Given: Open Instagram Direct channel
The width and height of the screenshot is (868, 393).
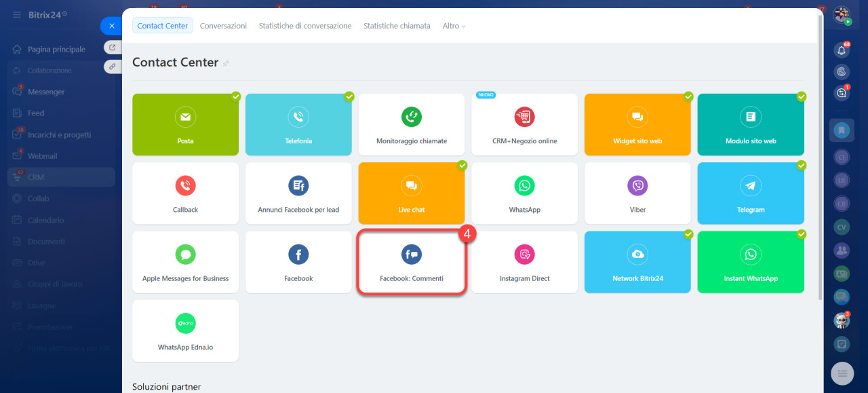Looking at the screenshot, I should (x=524, y=262).
